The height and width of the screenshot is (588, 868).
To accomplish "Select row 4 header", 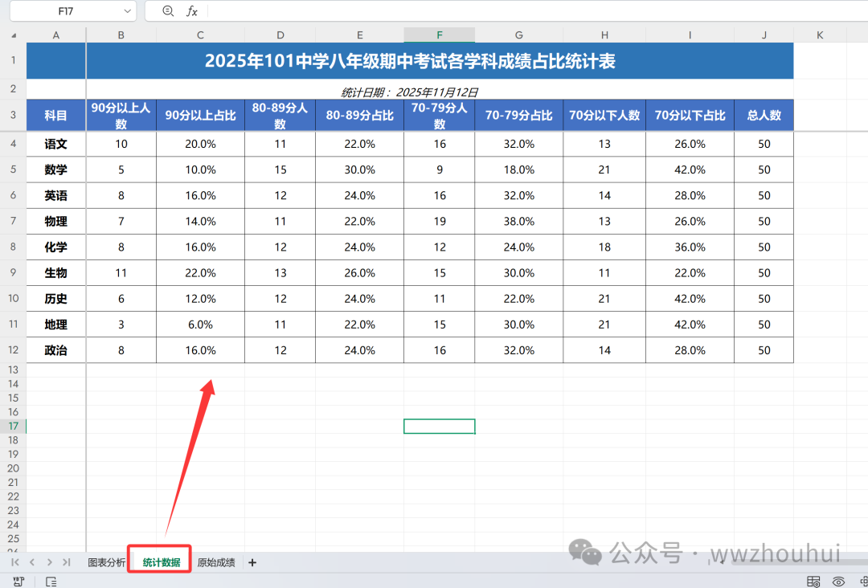I will (11, 144).
